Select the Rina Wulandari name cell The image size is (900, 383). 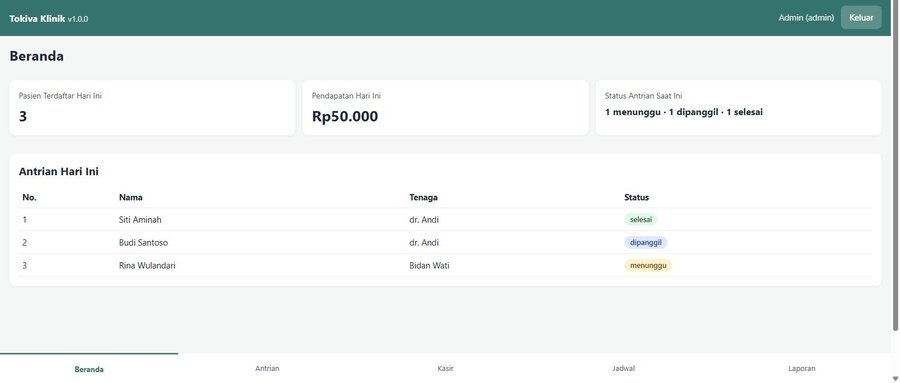tap(147, 265)
